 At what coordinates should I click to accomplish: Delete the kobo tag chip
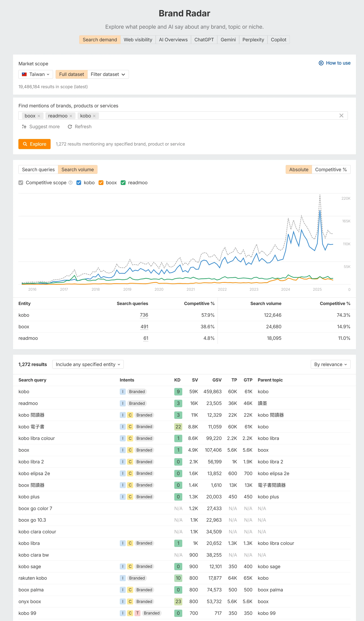point(94,116)
